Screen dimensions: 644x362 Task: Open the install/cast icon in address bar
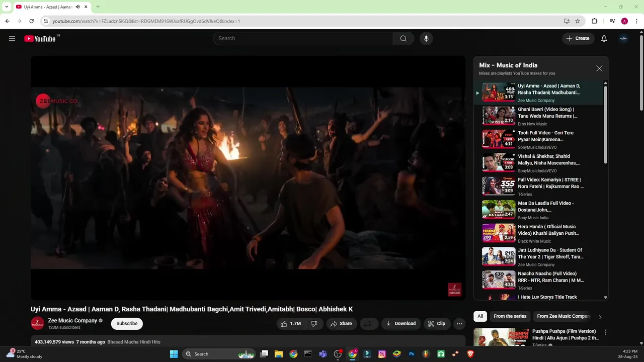(567, 21)
